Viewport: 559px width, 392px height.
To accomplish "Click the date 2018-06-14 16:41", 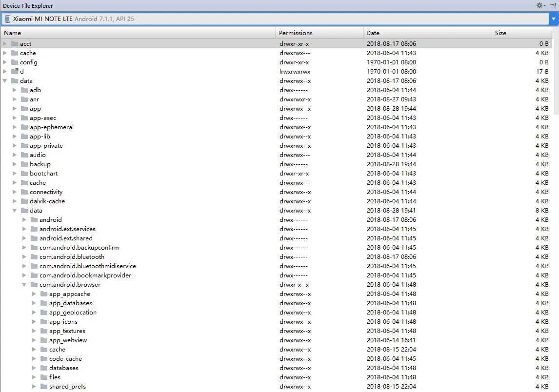I will point(391,340).
